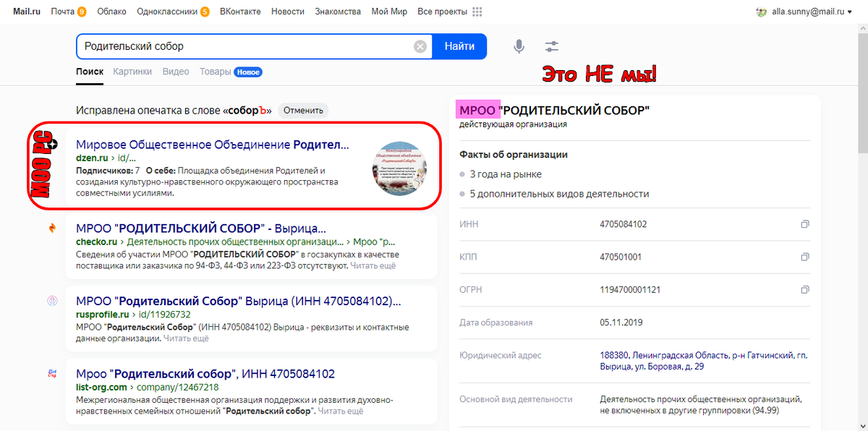Click Читать ещё in rusprofile.ru snippet

[x=186, y=338]
